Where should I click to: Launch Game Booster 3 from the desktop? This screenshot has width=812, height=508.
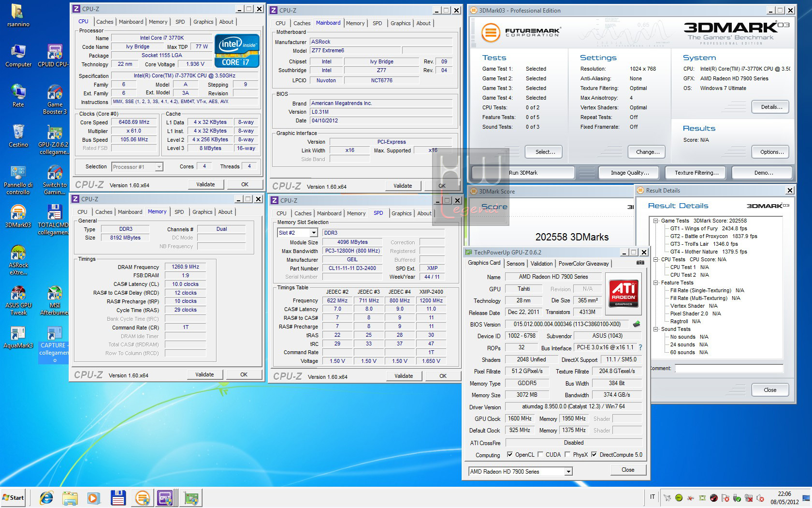pos(55,99)
